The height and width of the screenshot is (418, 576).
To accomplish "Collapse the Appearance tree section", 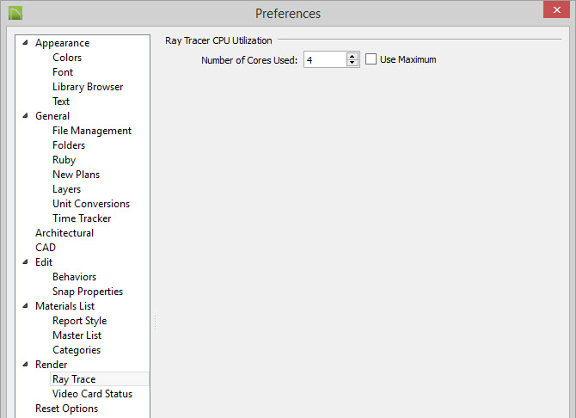I will click(x=25, y=43).
